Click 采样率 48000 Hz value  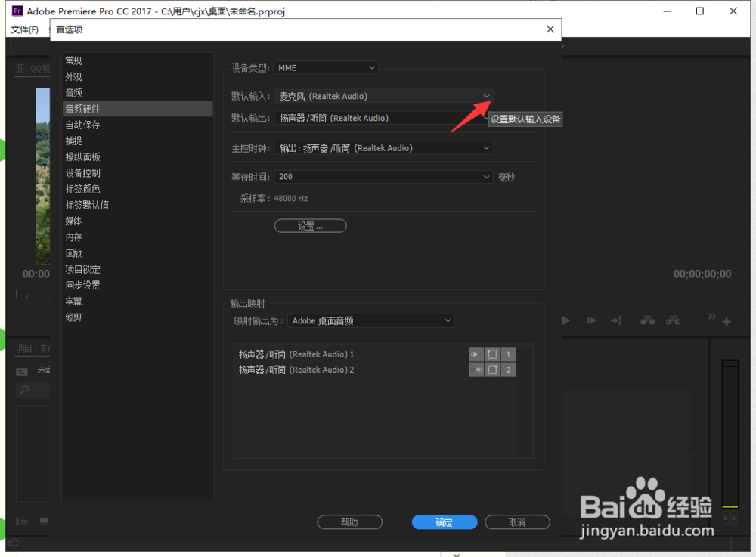[291, 199]
